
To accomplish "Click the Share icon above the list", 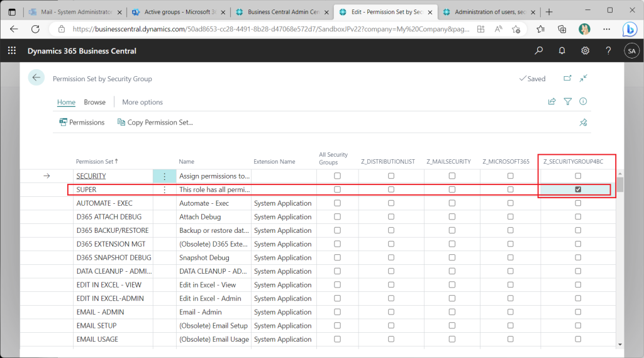I will [552, 101].
